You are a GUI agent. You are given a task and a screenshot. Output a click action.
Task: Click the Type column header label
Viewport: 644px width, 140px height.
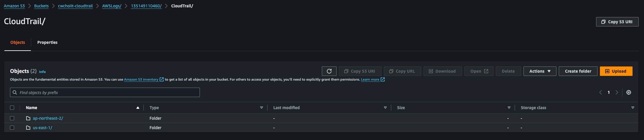154,108
